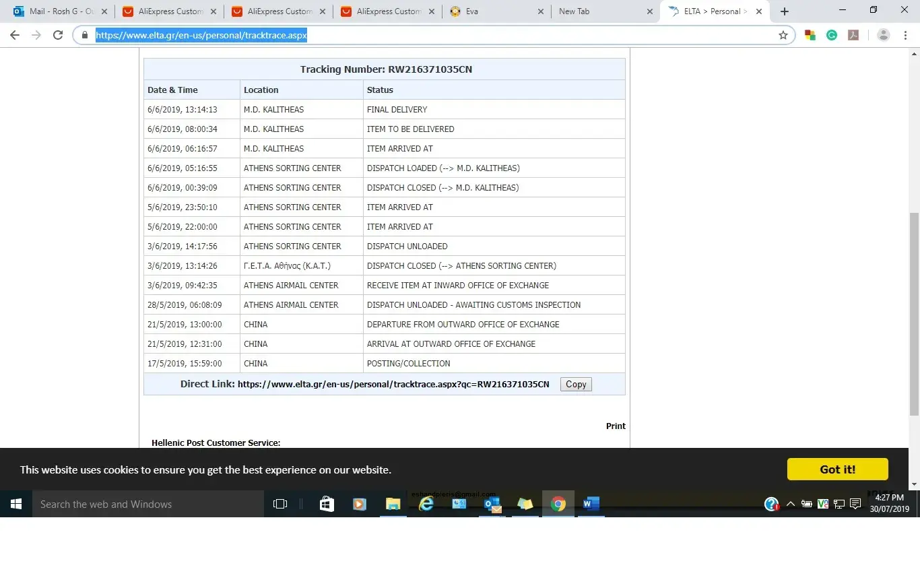This screenshot has height=588, width=920.
Task: Accept cookies with Got it! button
Action: [837, 469]
